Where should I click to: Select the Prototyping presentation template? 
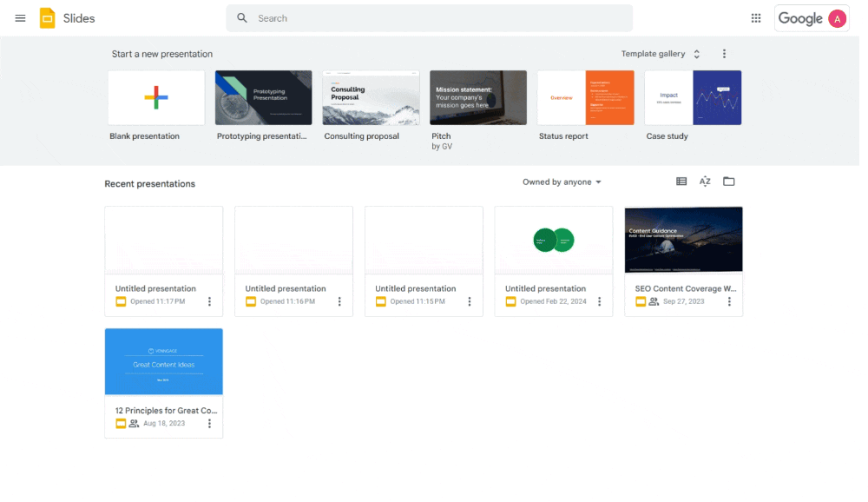pyautogui.click(x=264, y=97)
